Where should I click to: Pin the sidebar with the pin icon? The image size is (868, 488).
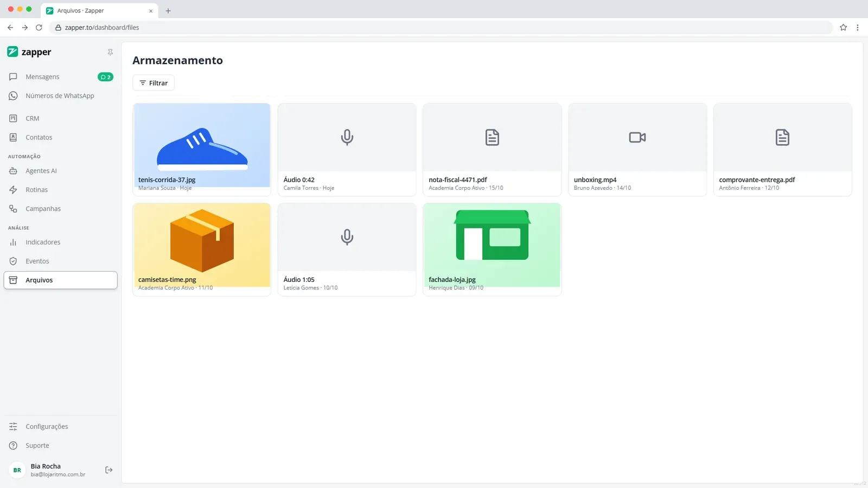pos(110,52)
